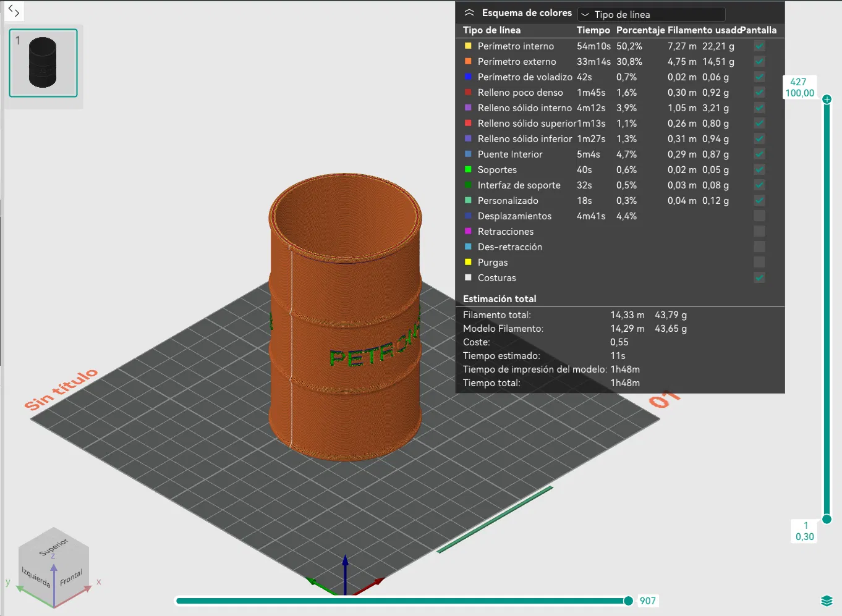
Task: Click the bottom handle of vertical layer slider
Action: 827,519
